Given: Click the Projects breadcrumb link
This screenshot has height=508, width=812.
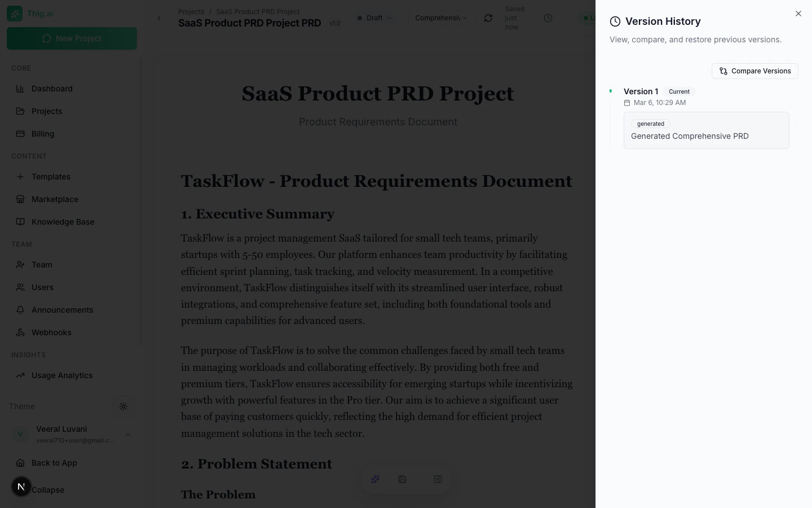Looking at the screenshot, I should tap(191, 11).
